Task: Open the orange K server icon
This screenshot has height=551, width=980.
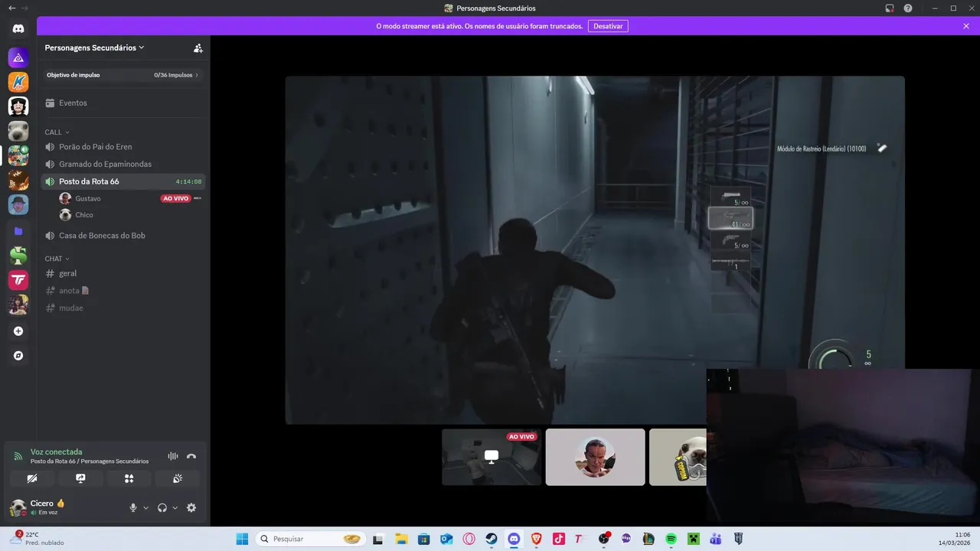Action: pyautogui.click(x=18, y=82)
